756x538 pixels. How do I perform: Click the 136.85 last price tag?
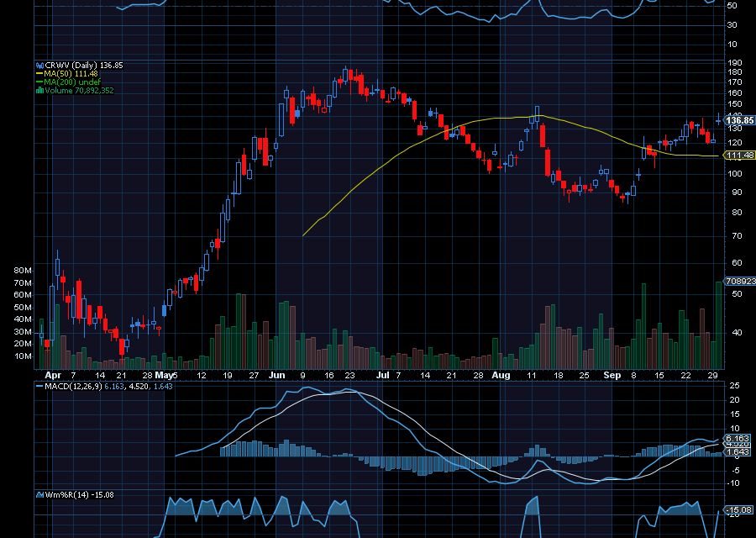tap(740, 120)
